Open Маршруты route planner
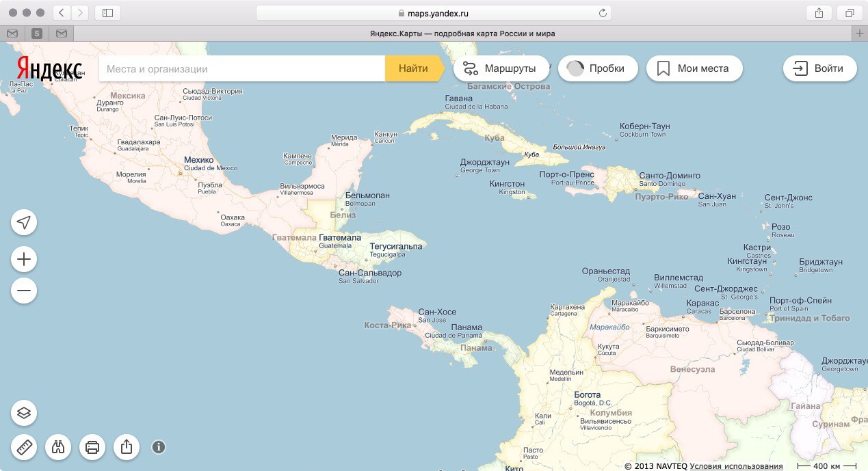This screenshot has height=471, width=868. 501,68
